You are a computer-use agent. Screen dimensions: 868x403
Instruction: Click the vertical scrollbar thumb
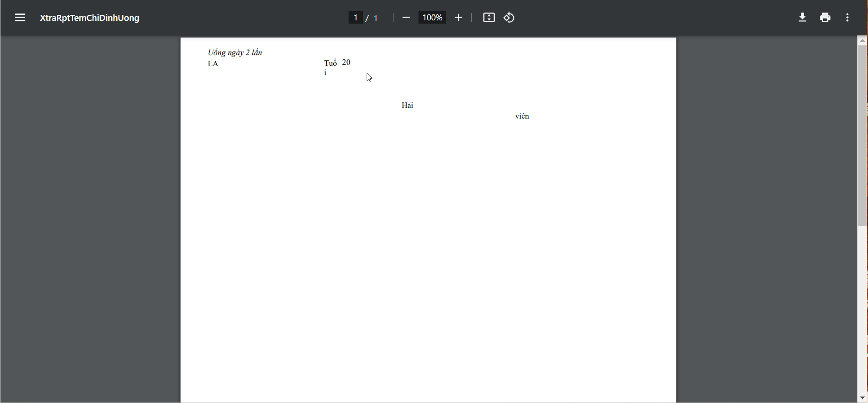862,136
